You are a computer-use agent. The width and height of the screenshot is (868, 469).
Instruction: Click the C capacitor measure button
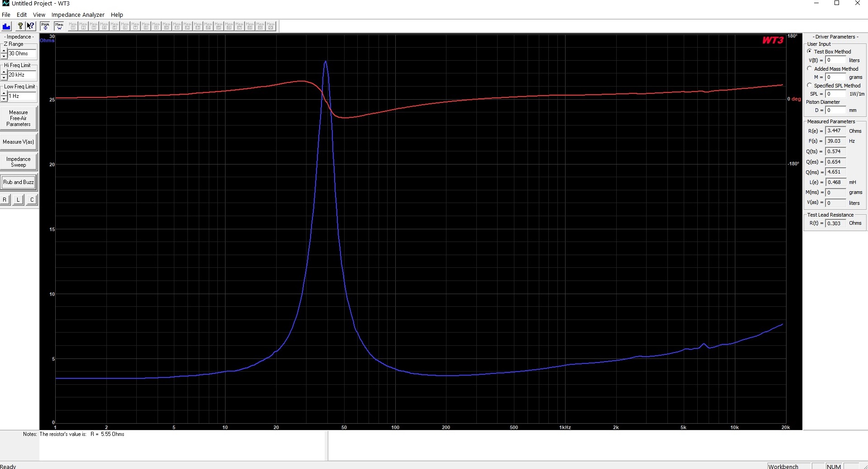point(32,199)
